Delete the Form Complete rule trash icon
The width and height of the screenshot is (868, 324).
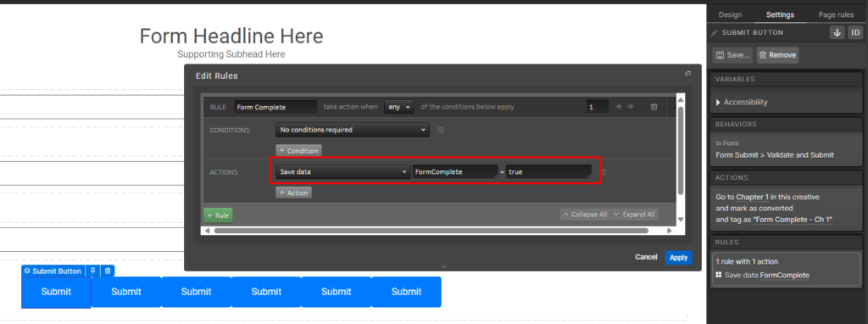(654, 107)
